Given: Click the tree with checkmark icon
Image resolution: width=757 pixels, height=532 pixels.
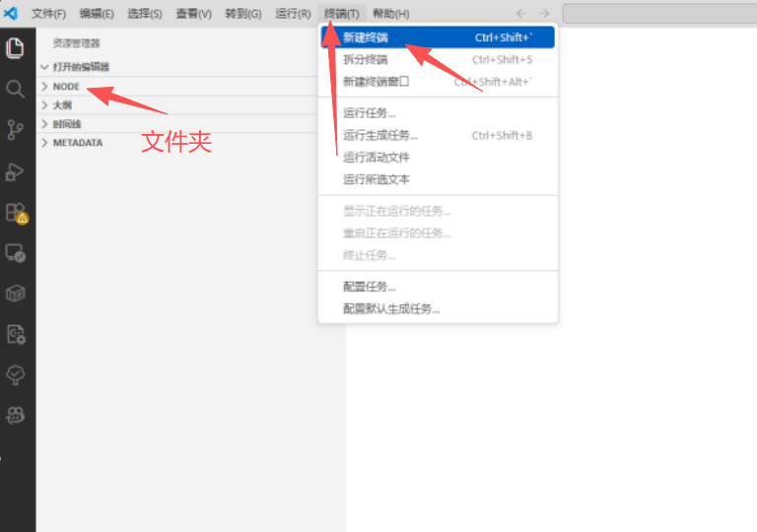Looking at the screenshot, I should pos(15,374).
